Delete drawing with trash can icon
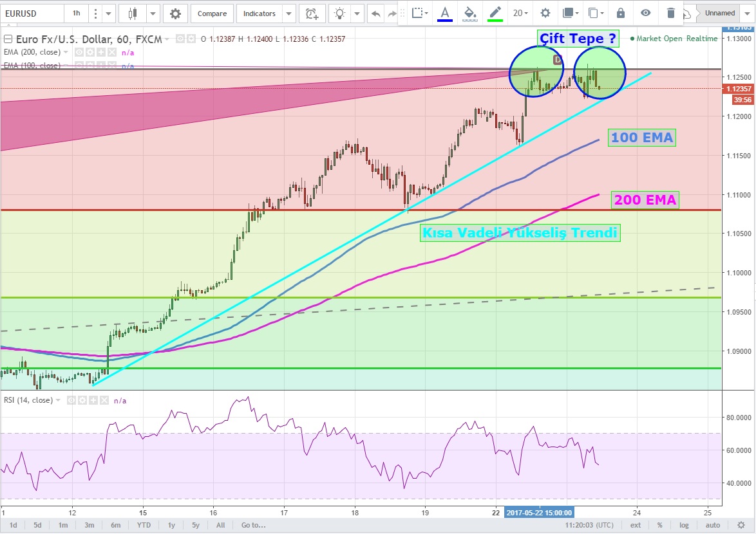The width and height of the screenshot is (756, 534). click(x=671, y=13)
